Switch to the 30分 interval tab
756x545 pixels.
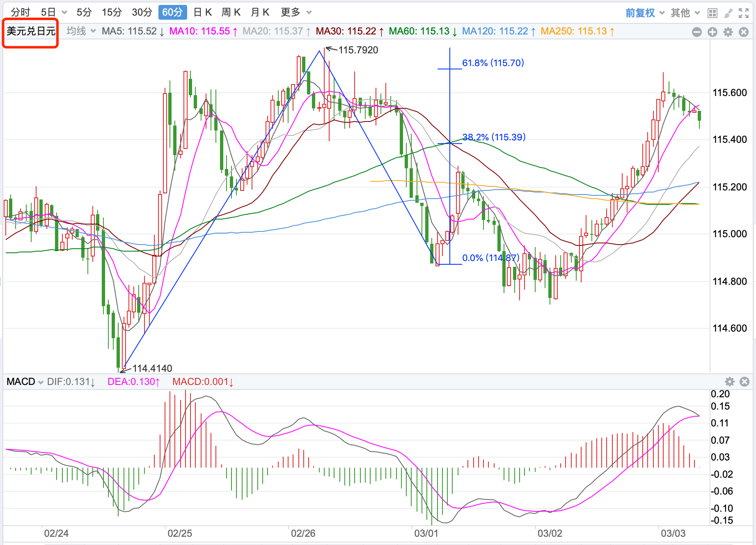click(x=142, y=12)
